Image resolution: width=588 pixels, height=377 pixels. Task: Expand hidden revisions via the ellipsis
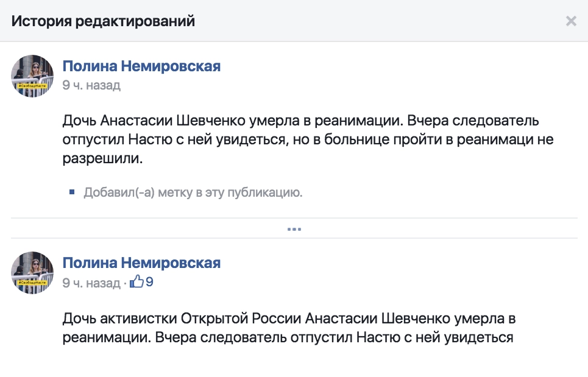click(x=294, y=230)
